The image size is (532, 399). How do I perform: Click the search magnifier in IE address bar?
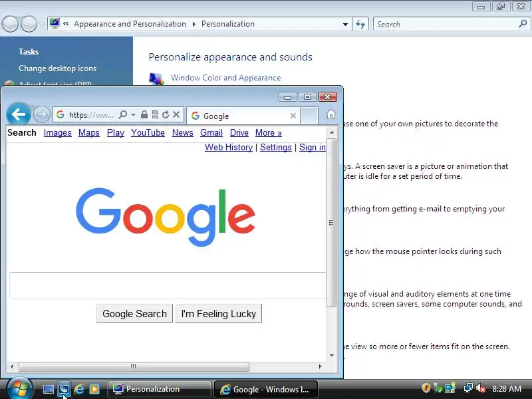pos(123,114)
